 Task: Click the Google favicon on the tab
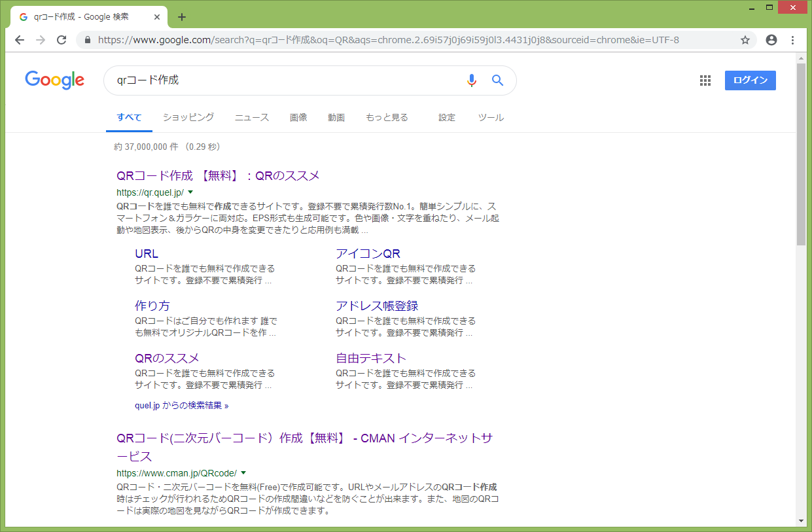[x=24, y=17]
